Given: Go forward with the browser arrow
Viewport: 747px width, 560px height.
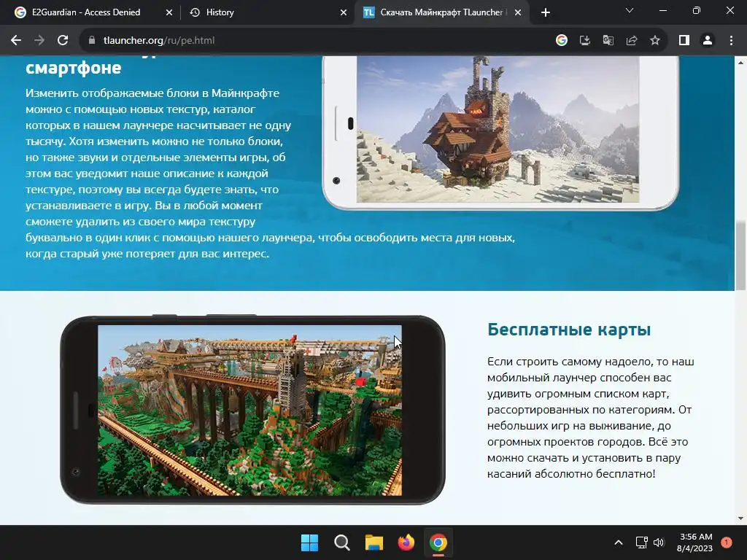Looking at the screenshot, I should pos(39,41).
